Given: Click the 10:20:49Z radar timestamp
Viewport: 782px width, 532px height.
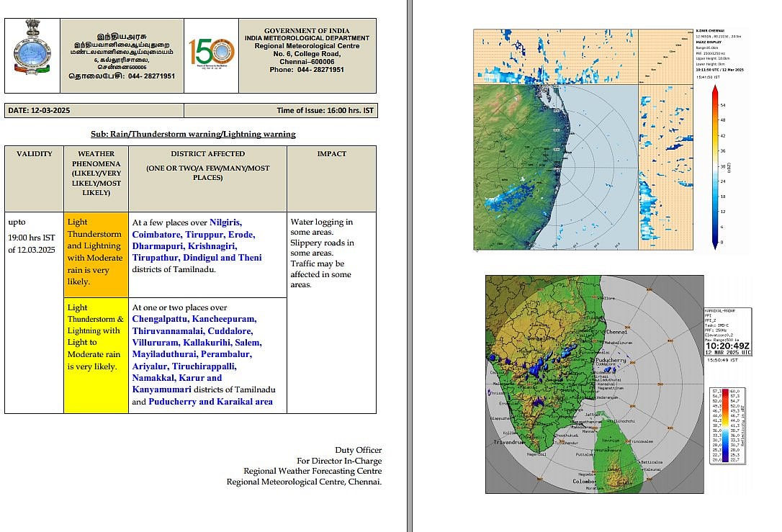Looking at the screenshot, I should pos(728,346).
